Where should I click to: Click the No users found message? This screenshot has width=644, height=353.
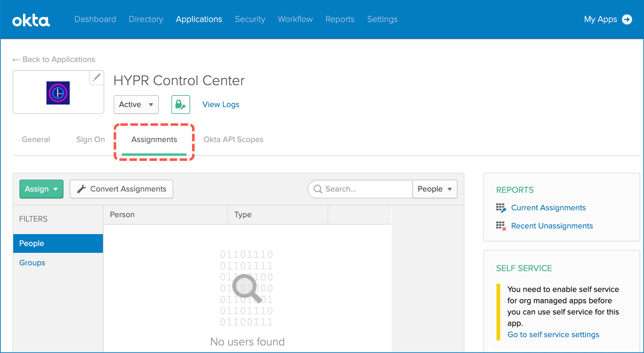247,342
